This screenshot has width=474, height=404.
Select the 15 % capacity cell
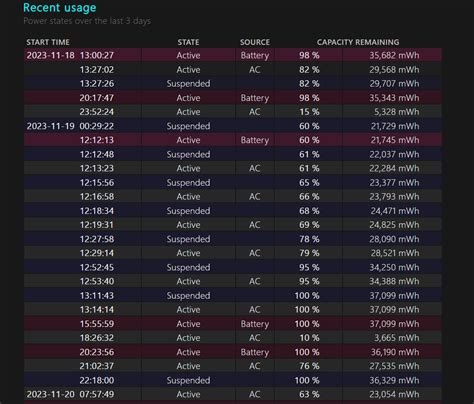309,112
